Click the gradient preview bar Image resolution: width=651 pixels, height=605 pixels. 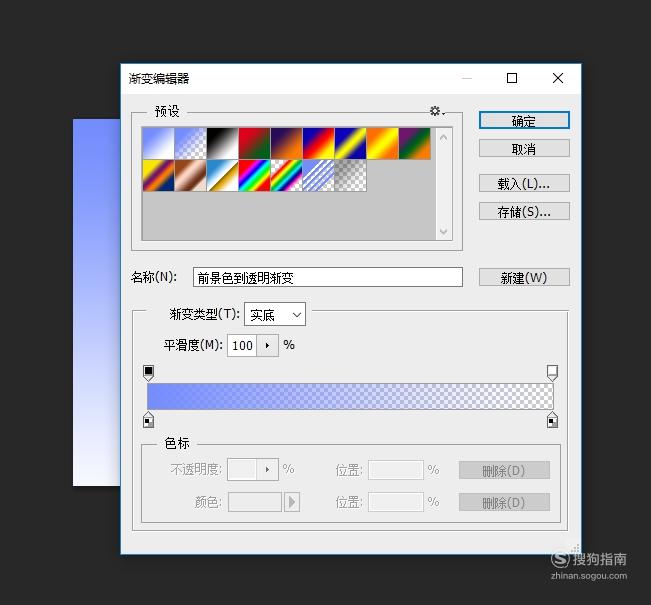click(x=350, y=396)
